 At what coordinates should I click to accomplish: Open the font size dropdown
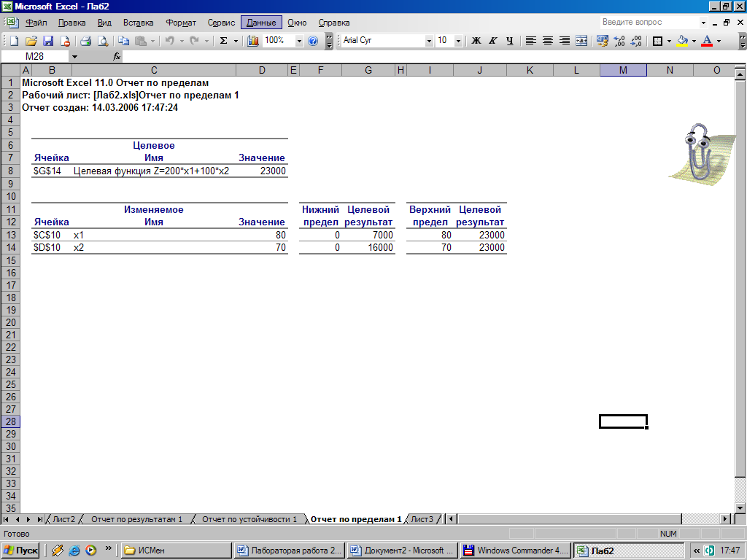point(458,41)
